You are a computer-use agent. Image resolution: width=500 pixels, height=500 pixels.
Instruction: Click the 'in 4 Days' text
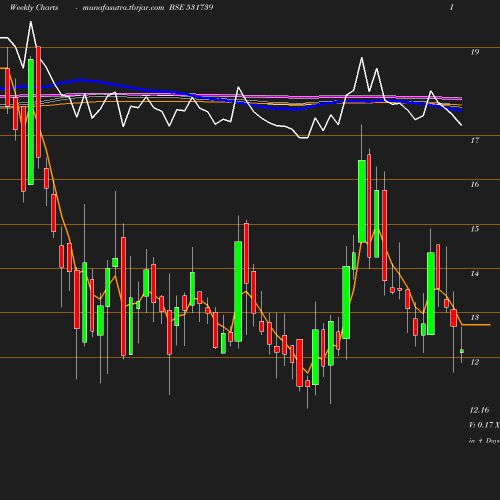484,441
